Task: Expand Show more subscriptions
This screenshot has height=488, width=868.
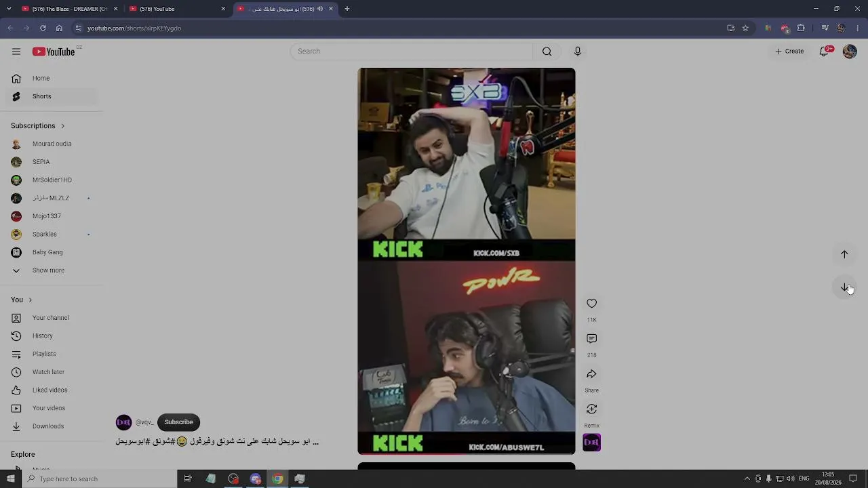Action: [52, 270]
